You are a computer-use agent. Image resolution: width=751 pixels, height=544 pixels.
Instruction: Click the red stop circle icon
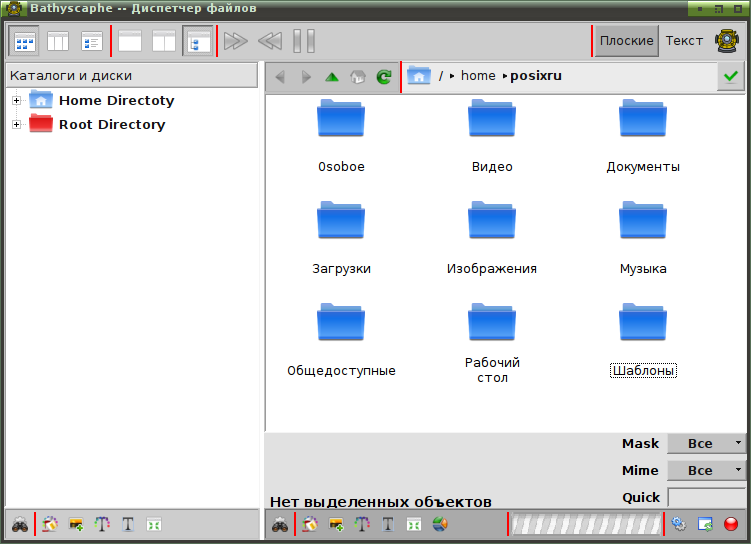731,524
